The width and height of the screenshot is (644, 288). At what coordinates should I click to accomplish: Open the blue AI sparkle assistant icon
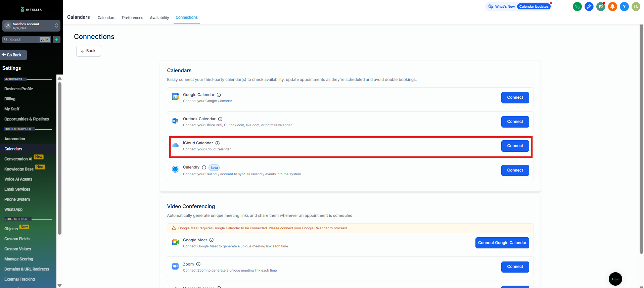click(589, 6)
